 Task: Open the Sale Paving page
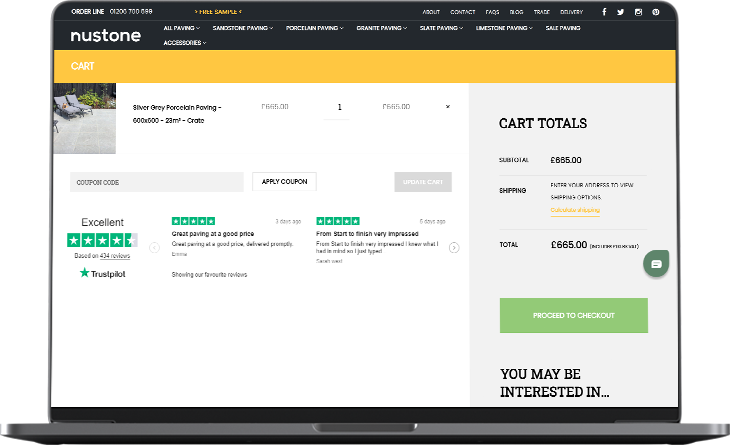(x=563, y=28)
